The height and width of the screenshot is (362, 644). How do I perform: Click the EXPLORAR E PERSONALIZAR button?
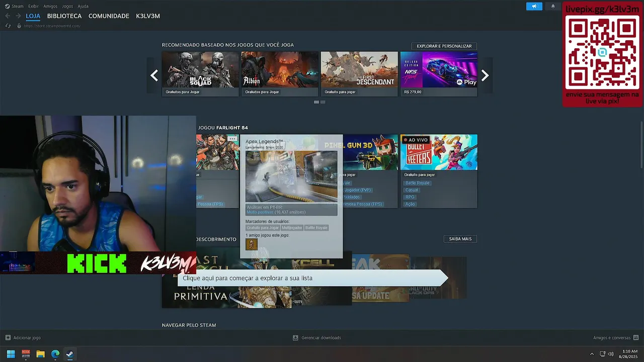pos(444,46)
